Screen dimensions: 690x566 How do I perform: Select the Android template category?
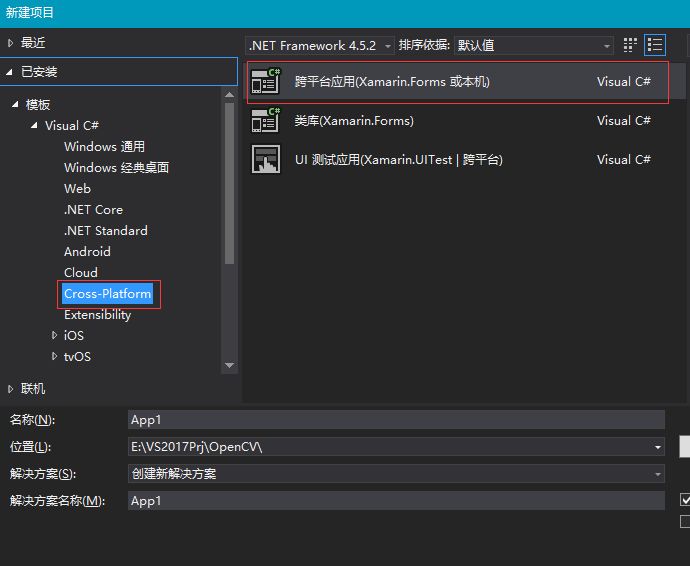point(87,252)
